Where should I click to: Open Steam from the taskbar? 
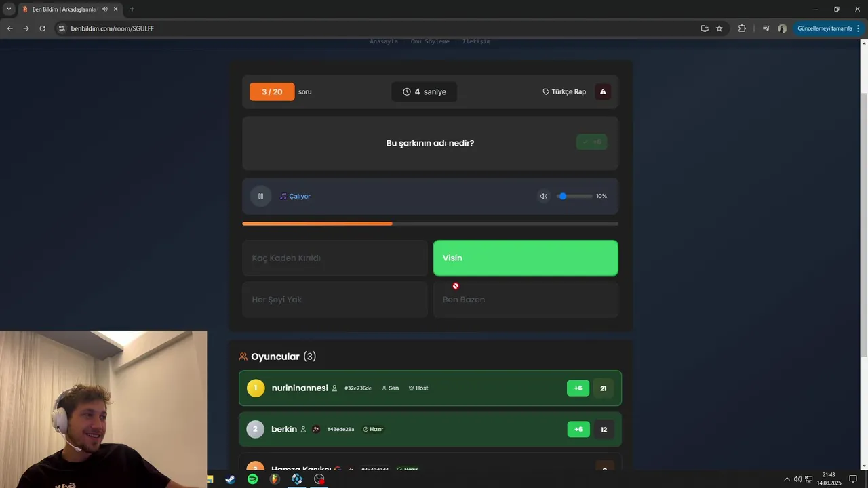tap(231, 479)
